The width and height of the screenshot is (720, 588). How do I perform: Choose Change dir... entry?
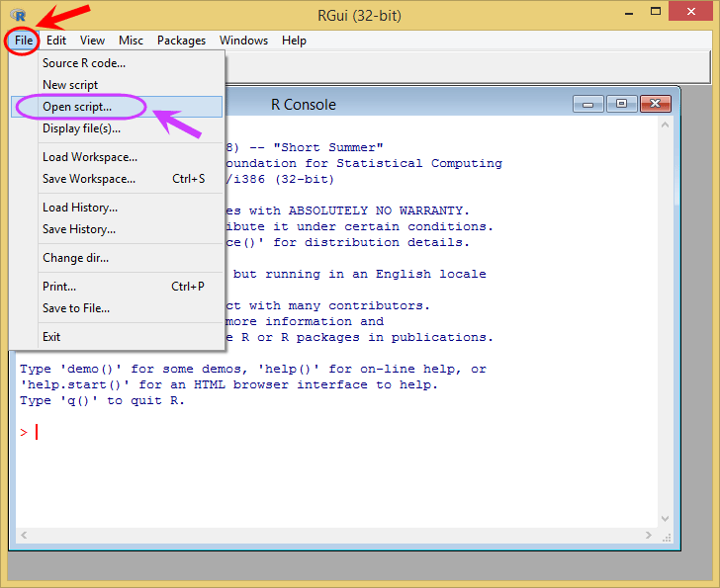point(117,258)
